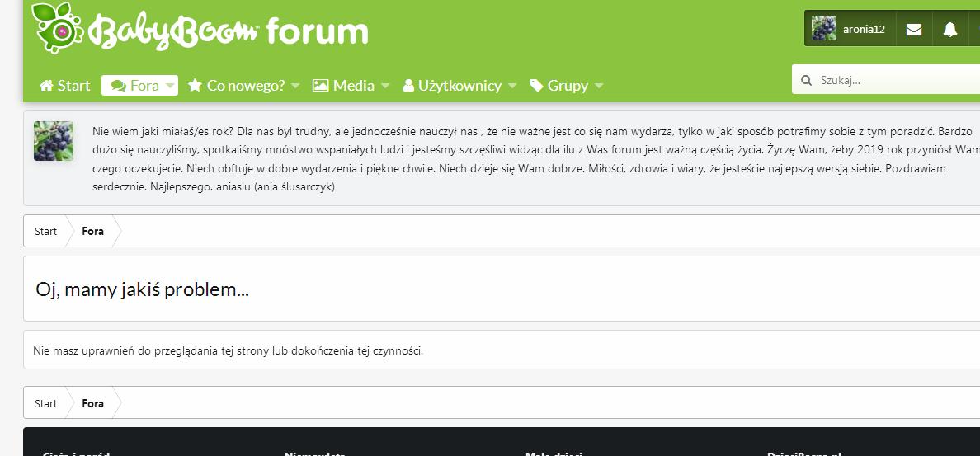
Task: Click the Media picture icon
Action: (321, 86)
